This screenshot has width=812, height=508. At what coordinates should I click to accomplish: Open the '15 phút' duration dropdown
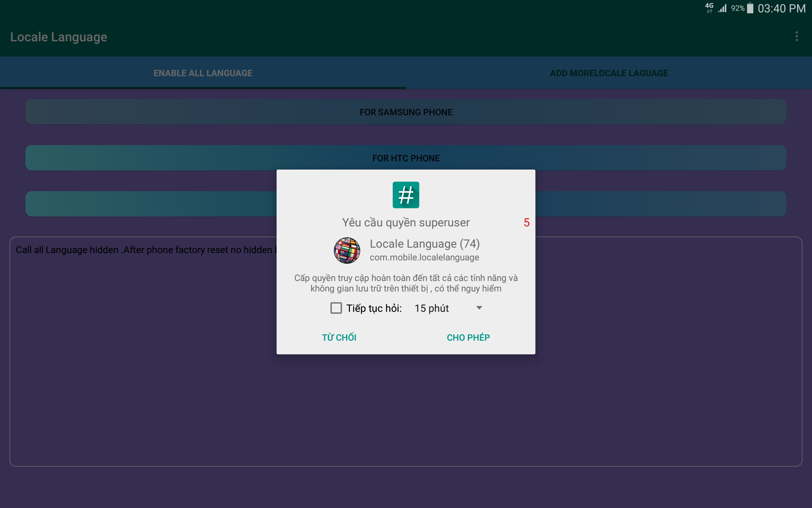pyautogui.click(x=449, y=308)
